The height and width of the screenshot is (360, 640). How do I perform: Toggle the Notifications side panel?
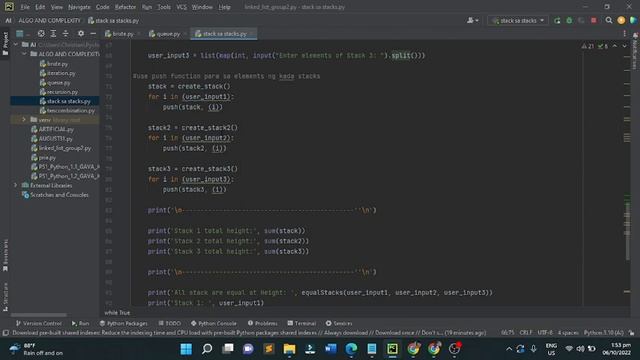tap(635, 51)
